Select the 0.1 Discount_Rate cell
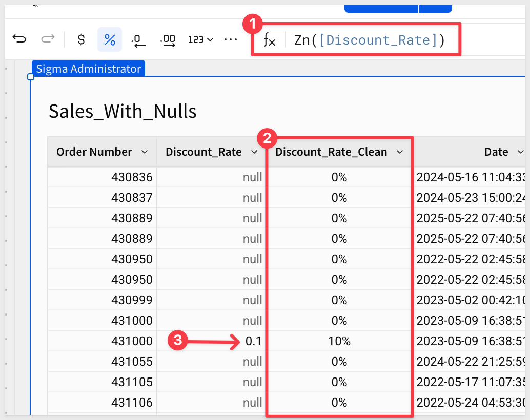The width and height of the screenshot is (530, 420). coord(253,341)
